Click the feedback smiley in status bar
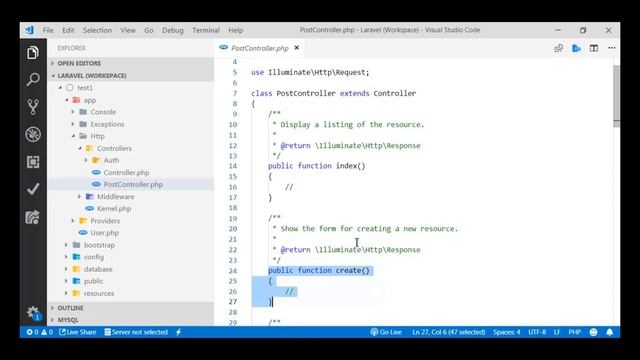 pyautogui.click(x=593, y=332)
